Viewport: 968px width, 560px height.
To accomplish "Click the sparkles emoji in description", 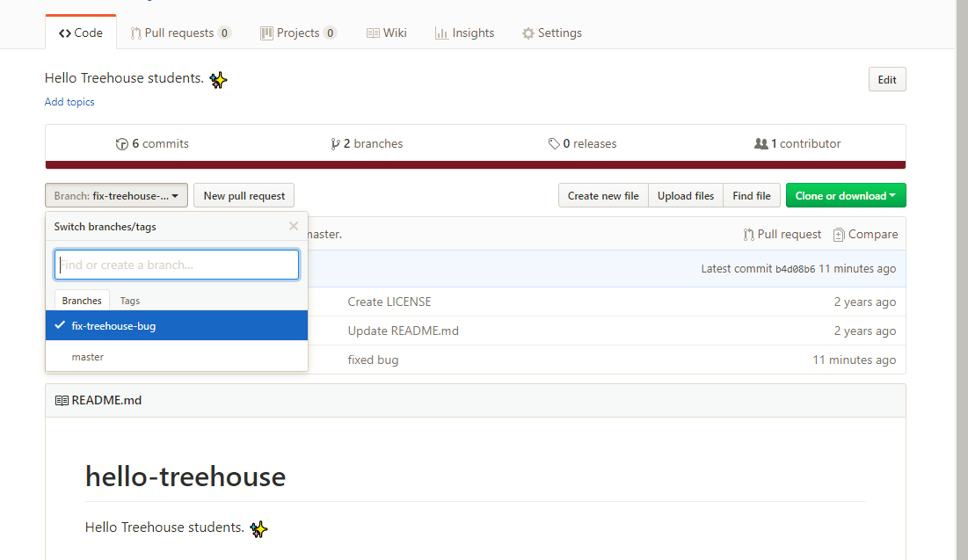I will tap(218, 80).
